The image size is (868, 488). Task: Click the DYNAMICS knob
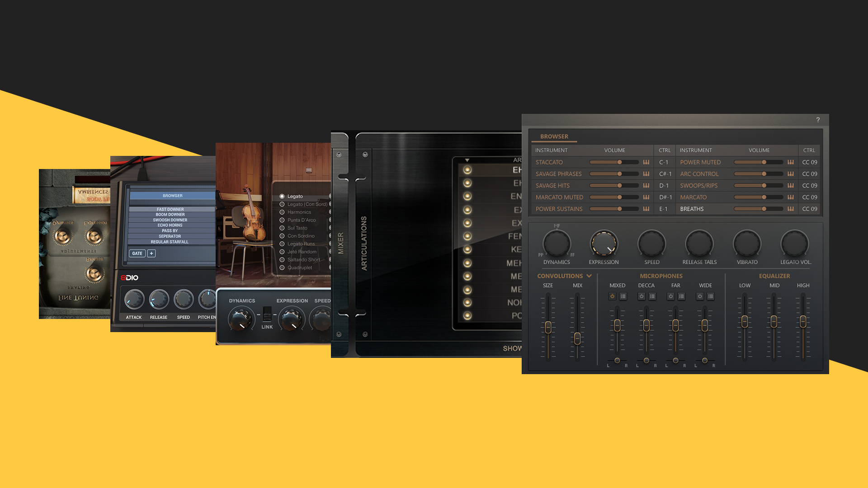(557, 243)
